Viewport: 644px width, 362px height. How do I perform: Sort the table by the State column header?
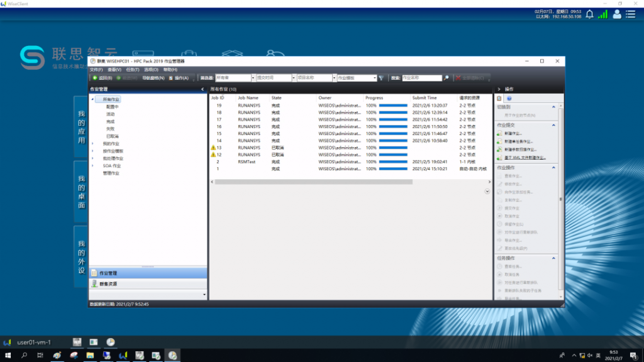point(277,98)
